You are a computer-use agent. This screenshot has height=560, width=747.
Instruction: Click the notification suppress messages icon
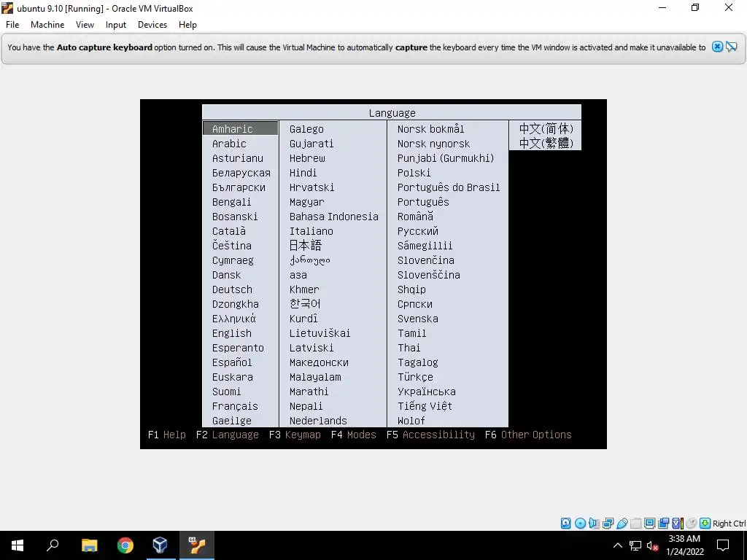(x=731, y=47)
